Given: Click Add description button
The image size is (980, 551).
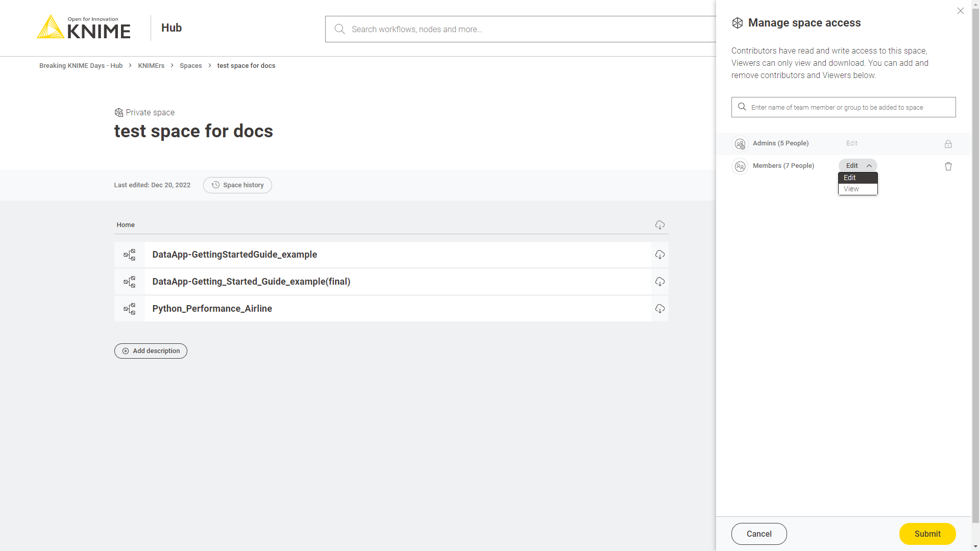Looking at the screenshot, I should point(151,351).
